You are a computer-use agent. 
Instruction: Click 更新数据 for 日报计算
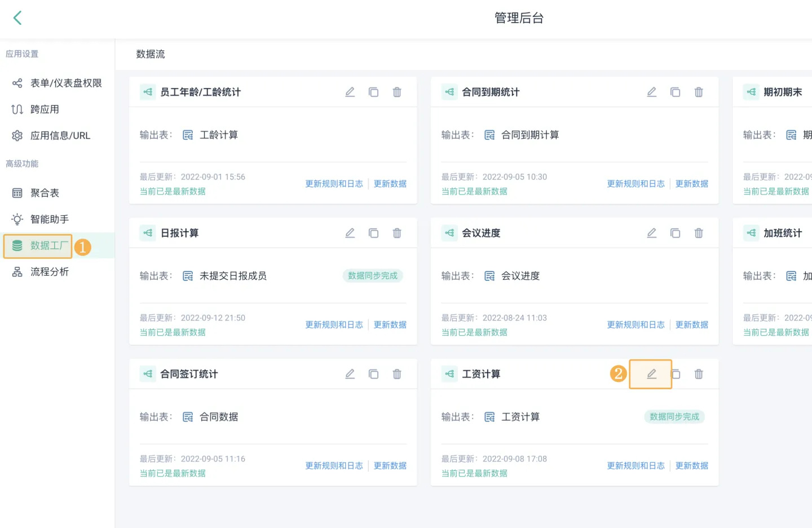[390, 325]
